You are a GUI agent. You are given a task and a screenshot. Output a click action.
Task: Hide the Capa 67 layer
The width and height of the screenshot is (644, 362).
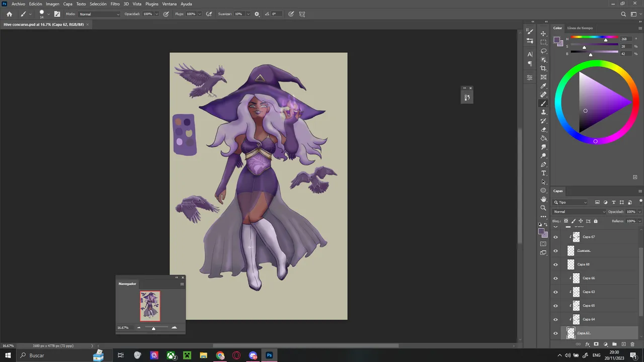click(x=555, y=237)
